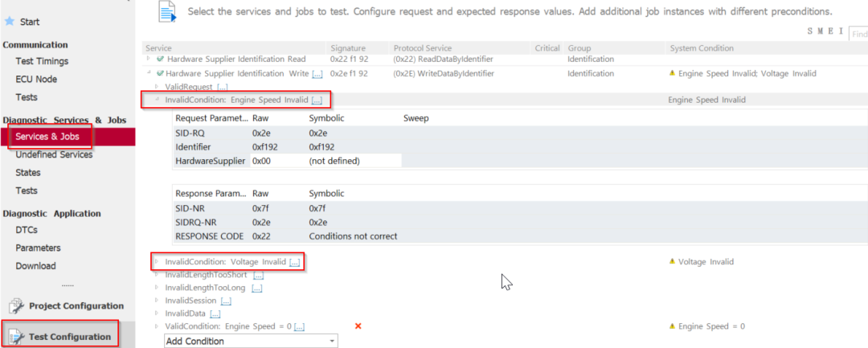This screenshot has height=348, width=868.
Task: Click the Project Configuration wrench icon
Action: click(17, 306)
